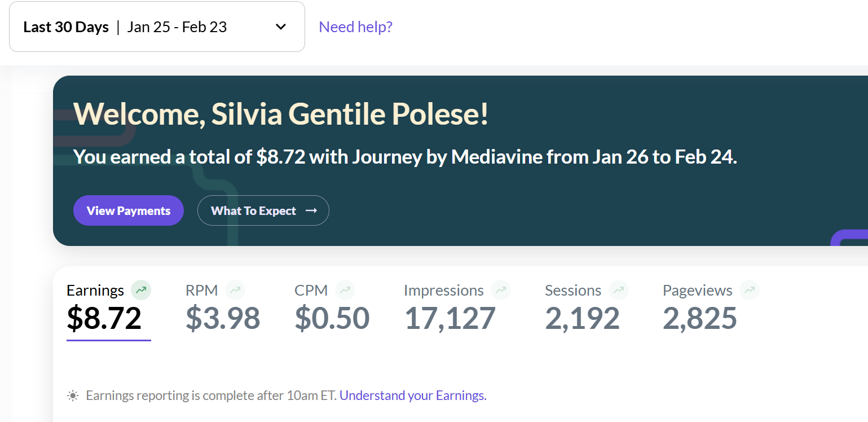Image resolution: width=868 pixels, height=422 pixels.
Task: Open the Need help? link
Action: pos(355,27)
